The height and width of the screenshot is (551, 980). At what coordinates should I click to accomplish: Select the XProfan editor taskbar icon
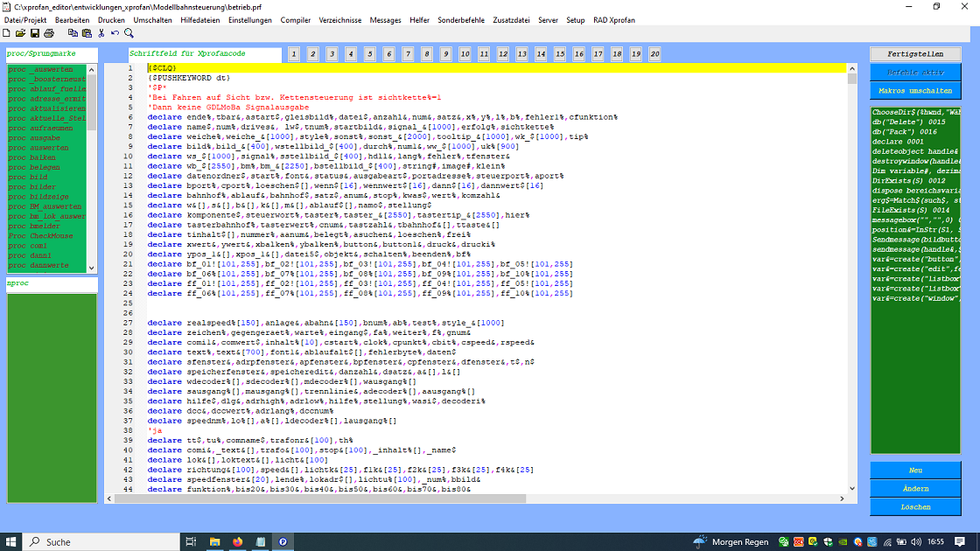click(x=283, y=541)
